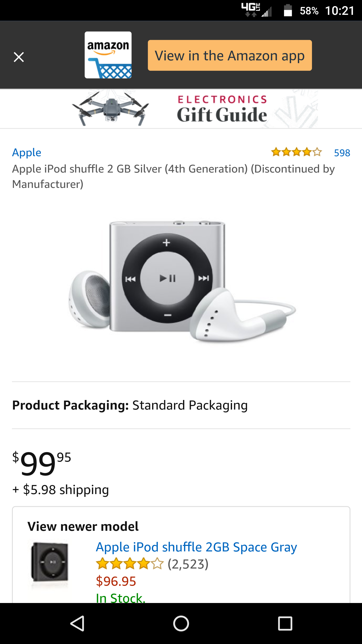This screenshot has height=644, width=362.
Task: Tap the newer model's star rating
Action: coord(130,564)
